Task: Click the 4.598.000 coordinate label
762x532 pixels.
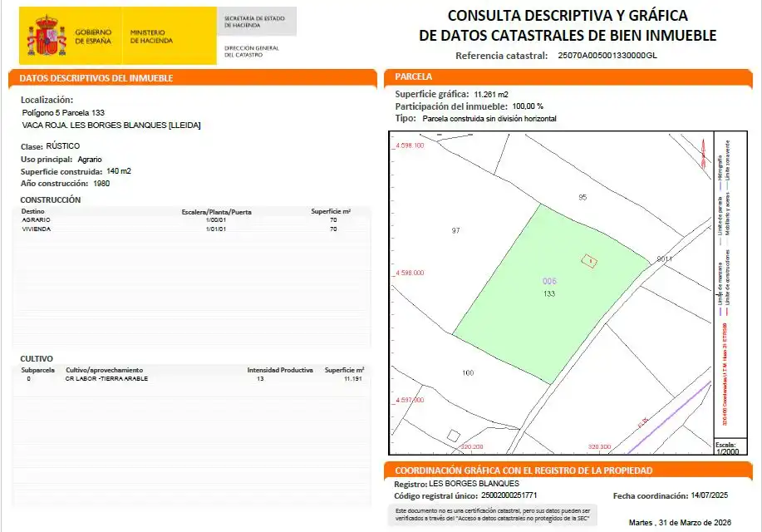Action: pos(410,273)
